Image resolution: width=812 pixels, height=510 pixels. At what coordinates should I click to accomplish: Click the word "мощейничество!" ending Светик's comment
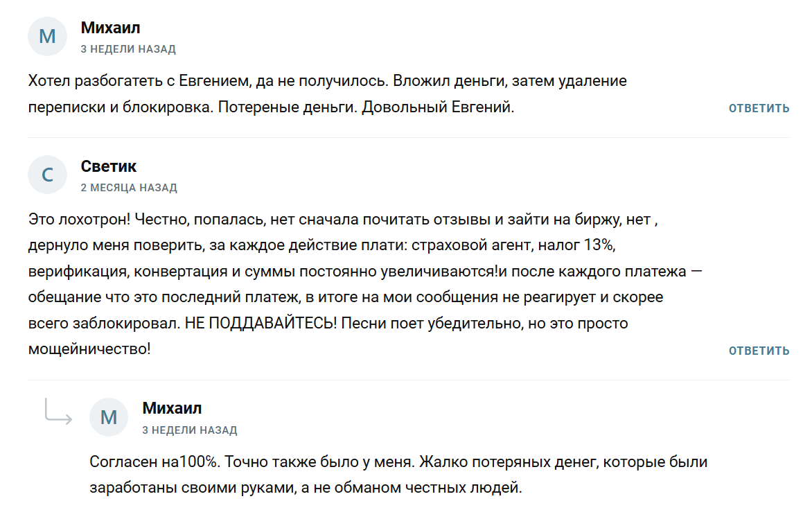coord(89,349)
